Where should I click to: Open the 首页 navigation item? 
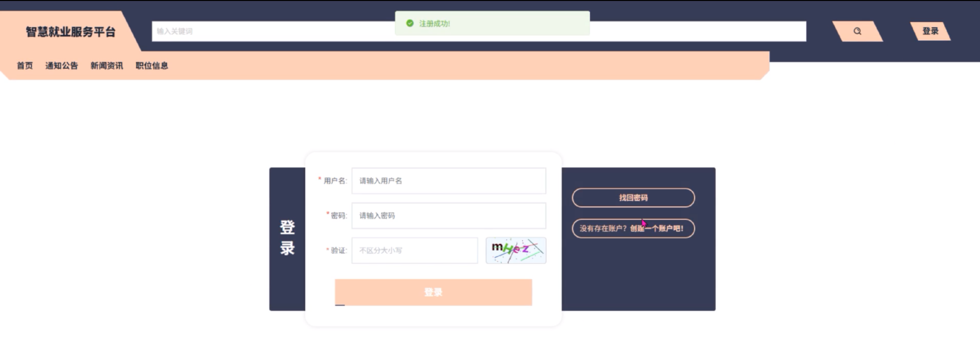tap(25, 66)
